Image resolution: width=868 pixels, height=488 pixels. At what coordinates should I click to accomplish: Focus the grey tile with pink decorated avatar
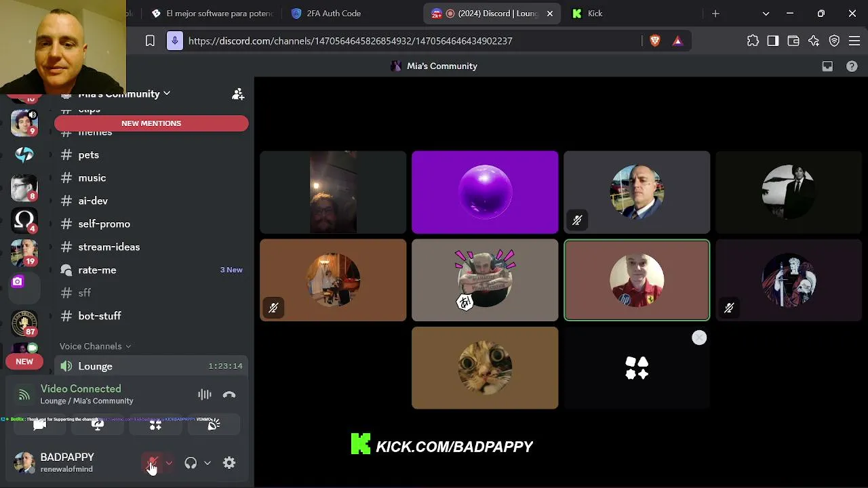click(x=485, y=280)
